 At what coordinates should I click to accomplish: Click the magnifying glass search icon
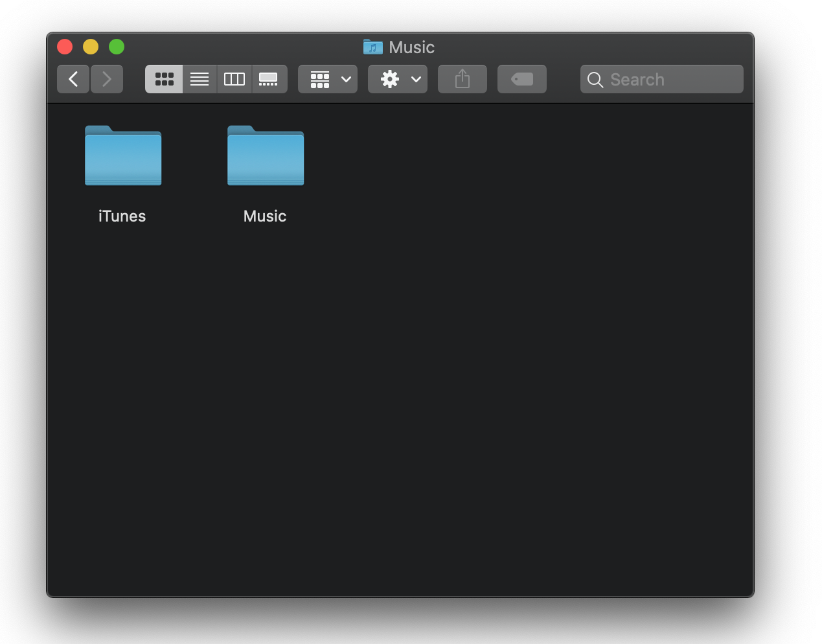coord(595,80)
